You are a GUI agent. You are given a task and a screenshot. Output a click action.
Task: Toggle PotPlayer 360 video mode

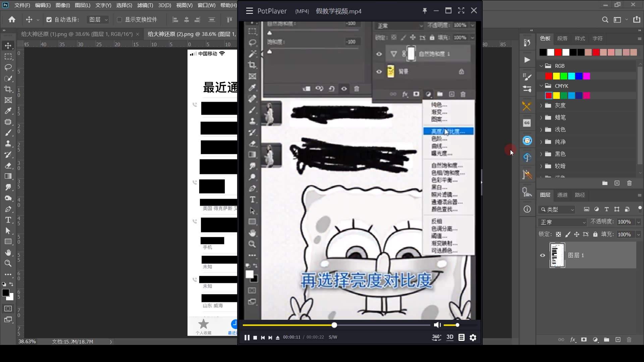[x=436, y=337]
